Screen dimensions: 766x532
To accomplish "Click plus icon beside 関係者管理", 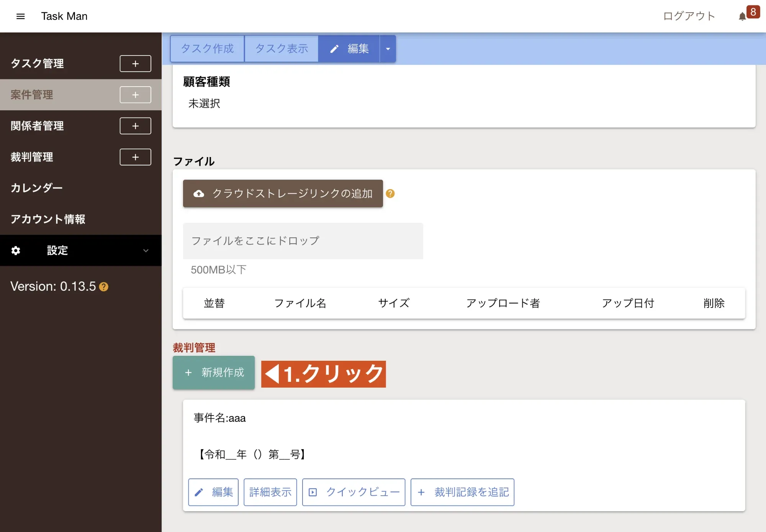I will coord(135,126).
